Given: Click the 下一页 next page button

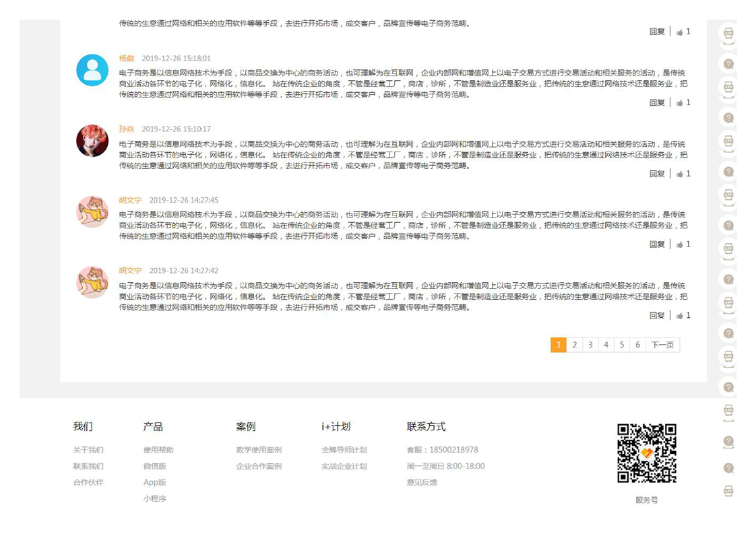Looking at the screenshot, I should (662, 345).
